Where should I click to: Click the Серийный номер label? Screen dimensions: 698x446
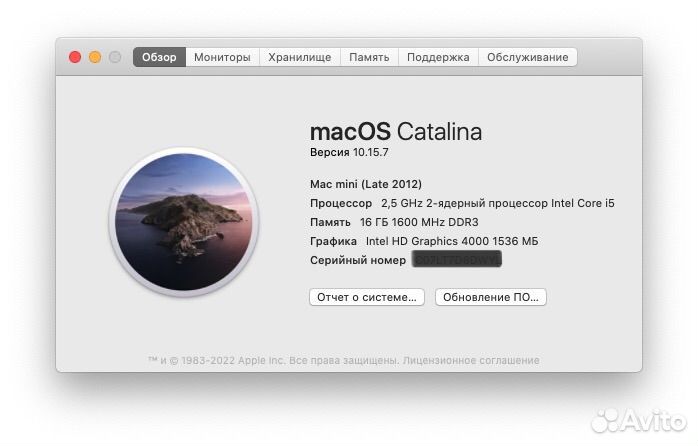pos(358,260)
